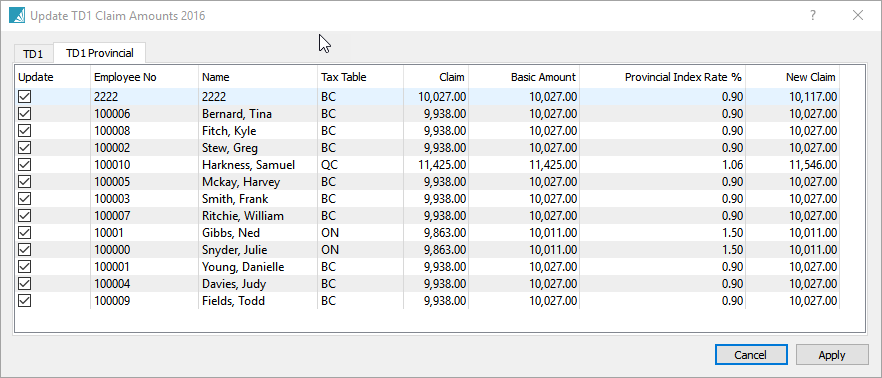Select the TD1 Provincial tab
Image resolution: width=882 pixels, height=378 pixels.
100,53
